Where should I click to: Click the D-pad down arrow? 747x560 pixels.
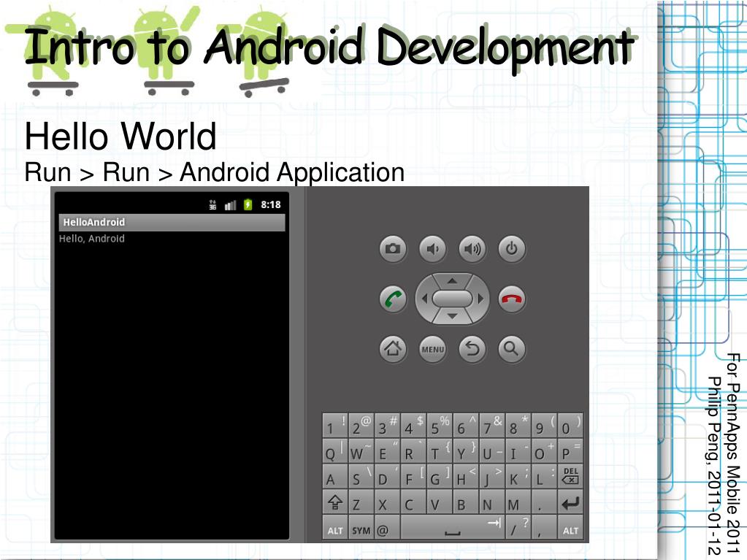coord(452,316)
